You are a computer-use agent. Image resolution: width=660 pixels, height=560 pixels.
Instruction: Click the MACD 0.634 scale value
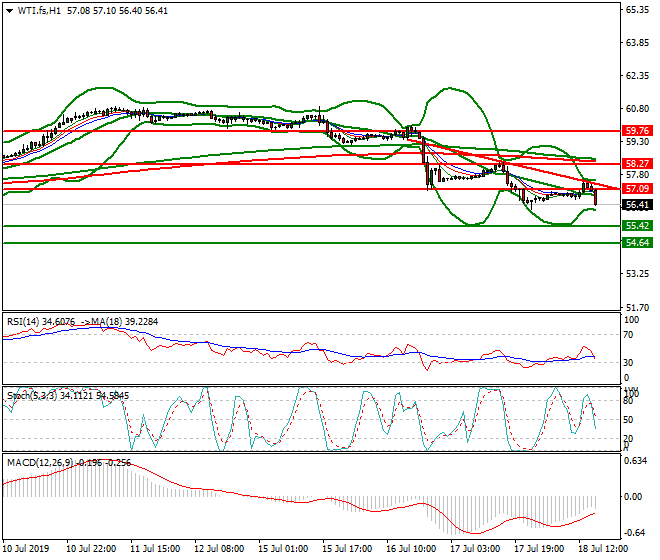click(636, 461)
